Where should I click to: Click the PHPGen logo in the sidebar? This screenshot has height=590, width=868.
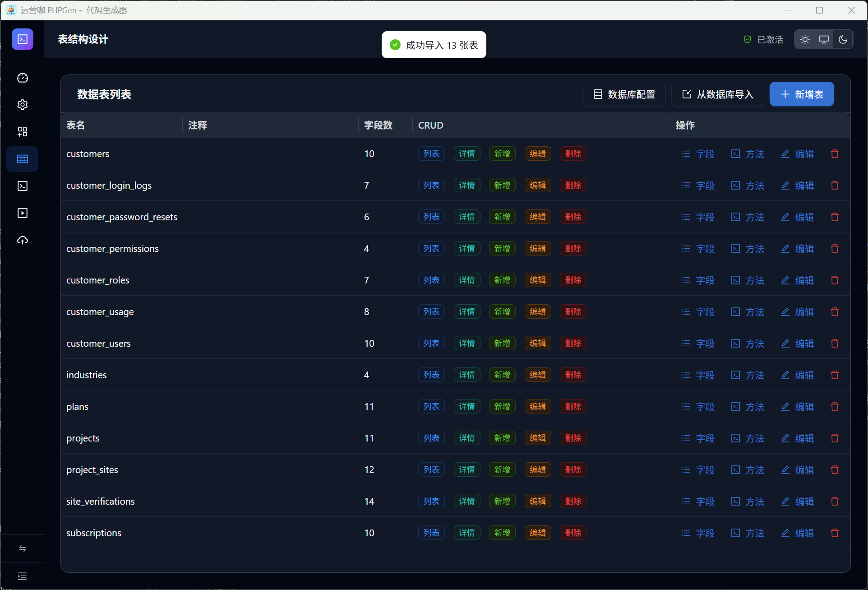(23, 39)
